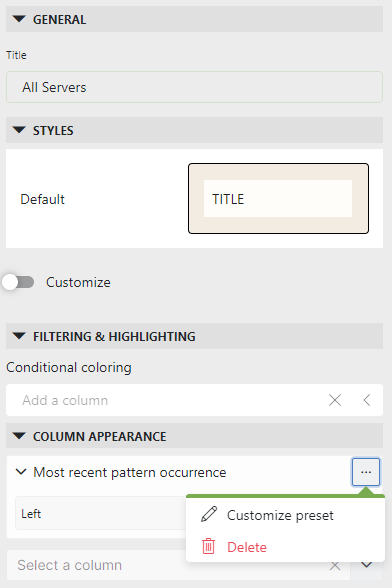Screen dimensions: 392x588
Task: Clear the Select a column field
Action: tap(335, 565)
